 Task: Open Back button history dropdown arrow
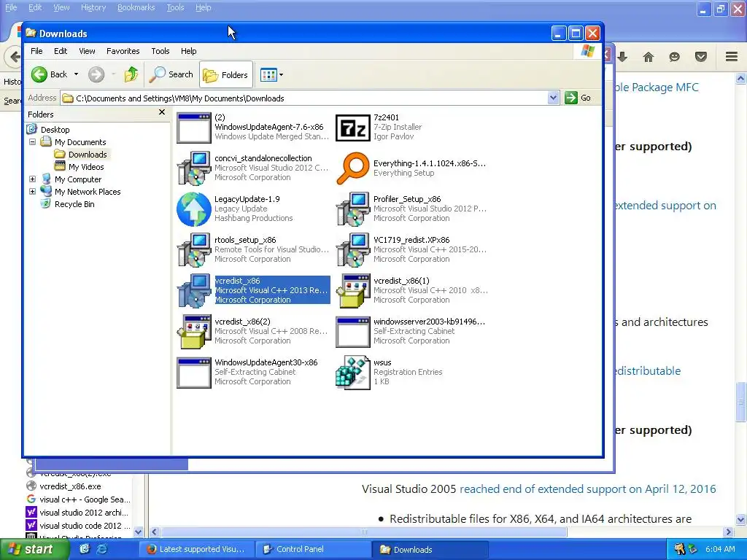[x=76, y=74]
